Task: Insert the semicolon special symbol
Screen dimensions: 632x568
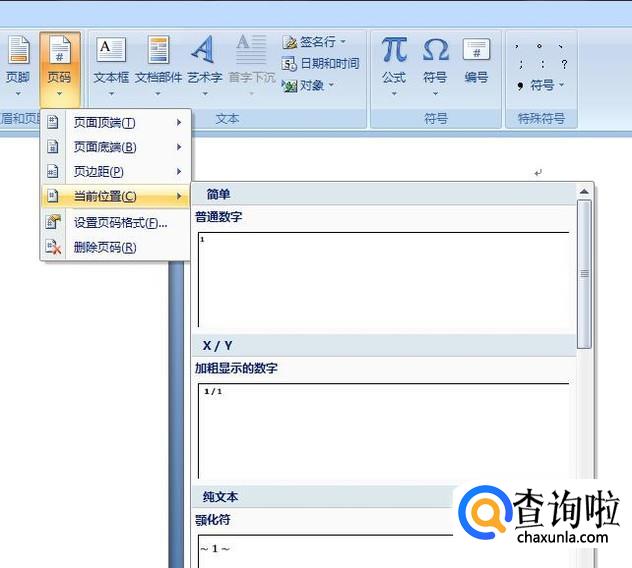Action: click(521, 64)
